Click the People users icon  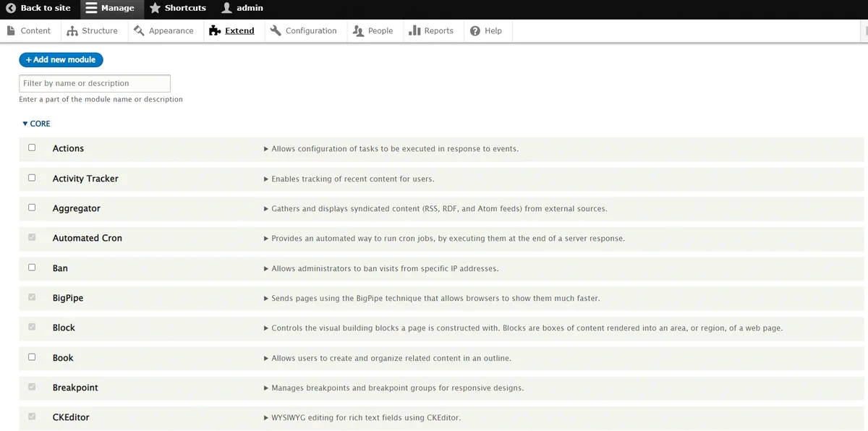point(358,30)
